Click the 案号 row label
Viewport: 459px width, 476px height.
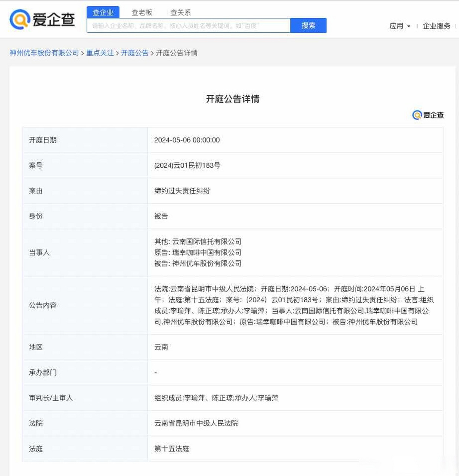[x=36, y=165]
